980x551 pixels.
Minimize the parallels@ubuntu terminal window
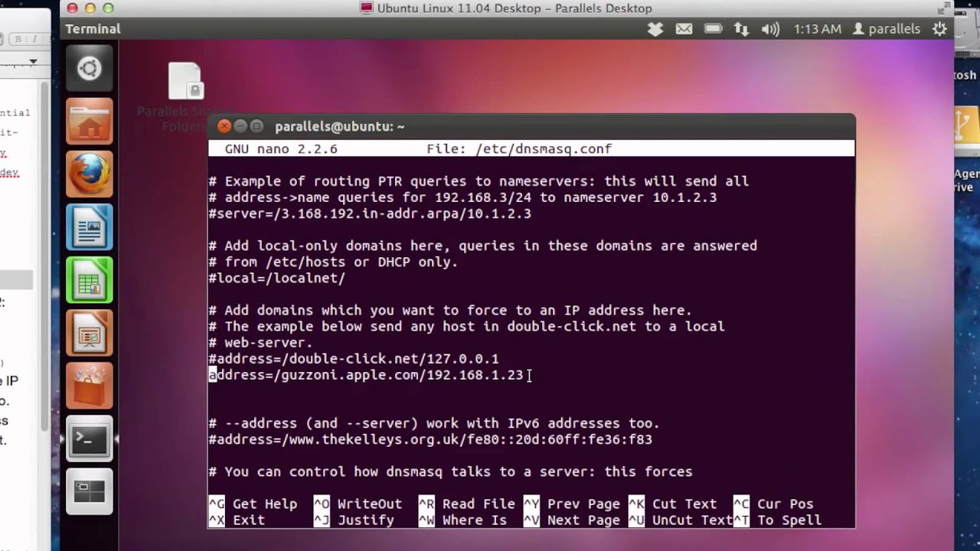[240, 126]
